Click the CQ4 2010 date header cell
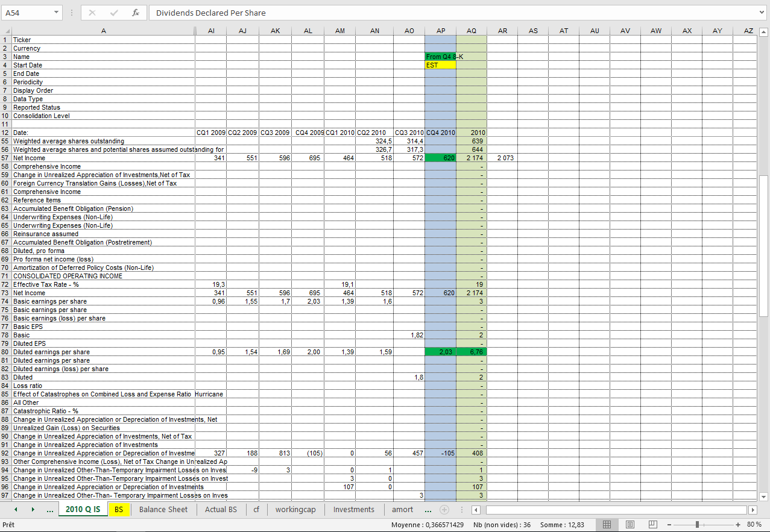Image resolution: width=770 pixels, height=532 pixels. point(441,133)
